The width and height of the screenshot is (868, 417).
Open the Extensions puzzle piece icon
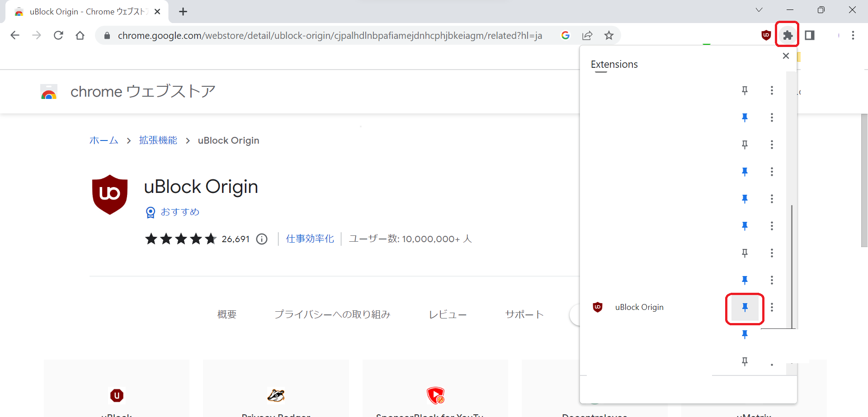pyautogui.click(x=787, y=35)
